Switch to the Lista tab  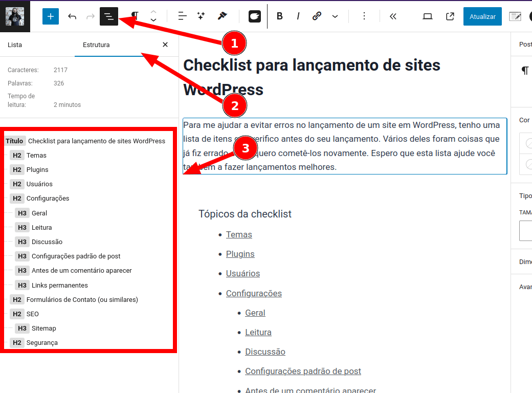[x=15, y=45]
